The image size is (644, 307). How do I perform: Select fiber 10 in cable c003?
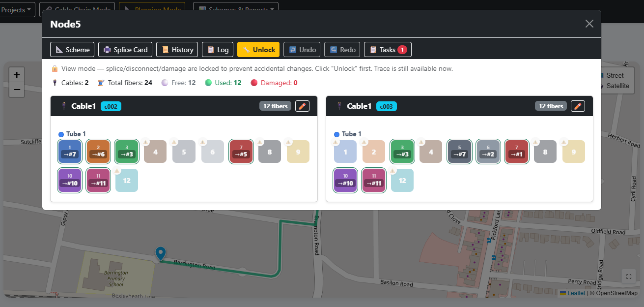click(x=345, y=180)
